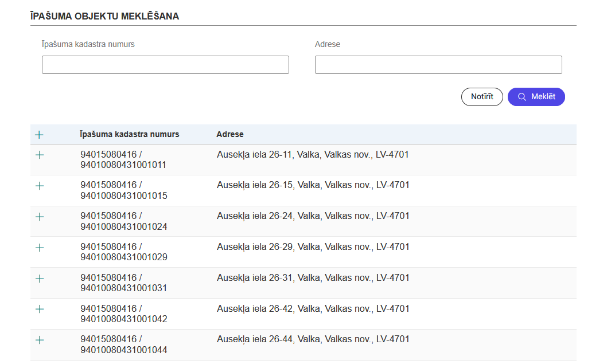Click the Meklēt search button
Screen dimensions: 611x364
(536, 97)
